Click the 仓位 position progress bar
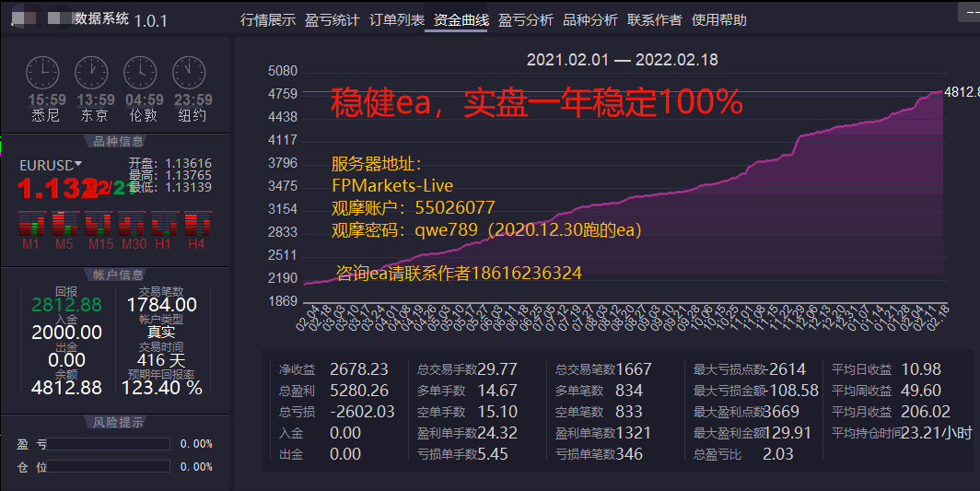 (x=110, y=467)
